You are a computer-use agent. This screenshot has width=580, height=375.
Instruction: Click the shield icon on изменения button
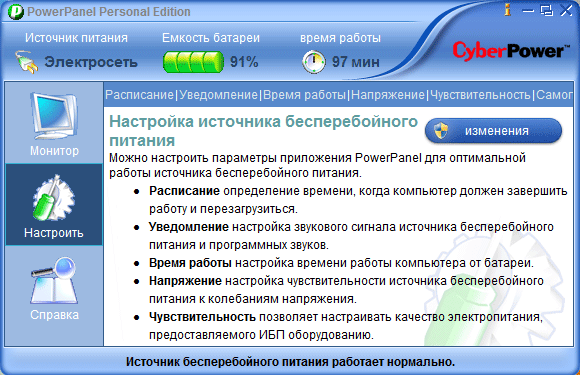click(441, 131)
